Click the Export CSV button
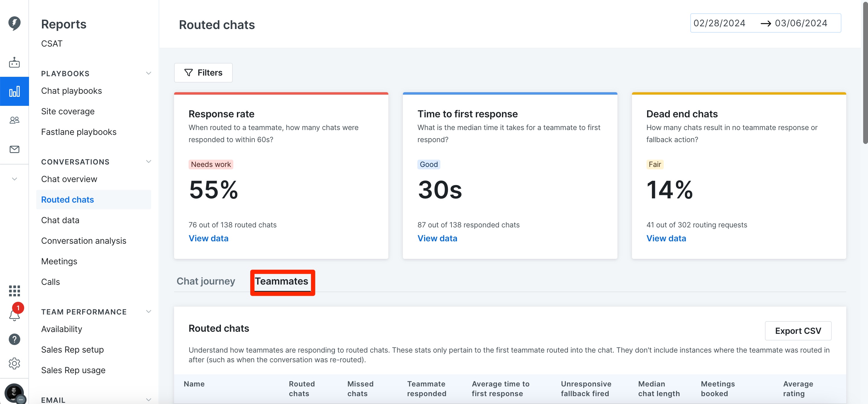The width and height of the screenshot is (868, 404). 798,331
